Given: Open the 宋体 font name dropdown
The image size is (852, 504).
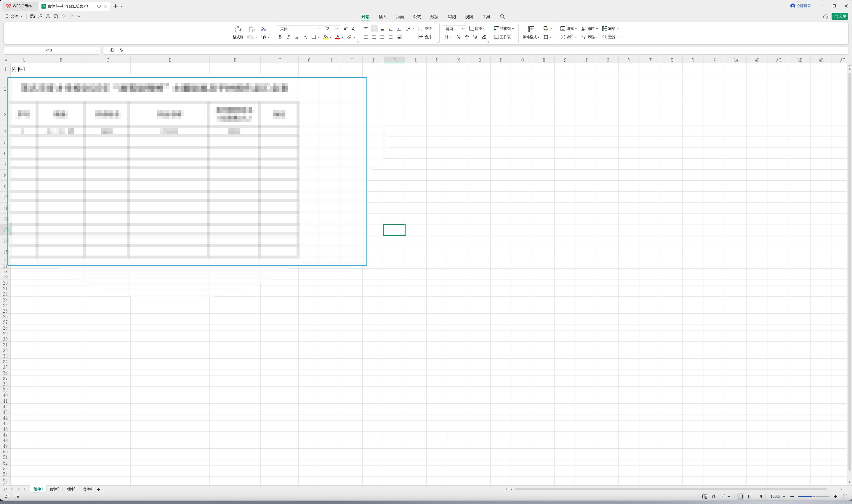Looking at the screenshot, I should pyautogui.click(x=299, y=29).
